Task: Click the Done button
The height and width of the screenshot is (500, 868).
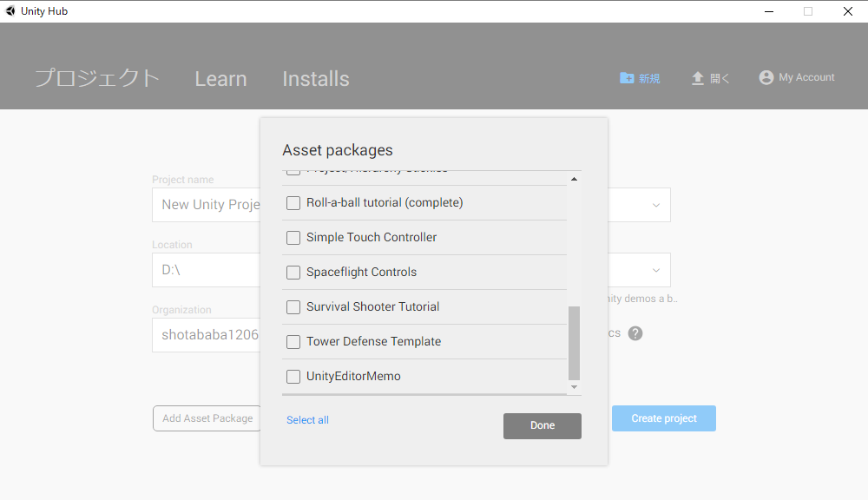Action: click(542, 426)
